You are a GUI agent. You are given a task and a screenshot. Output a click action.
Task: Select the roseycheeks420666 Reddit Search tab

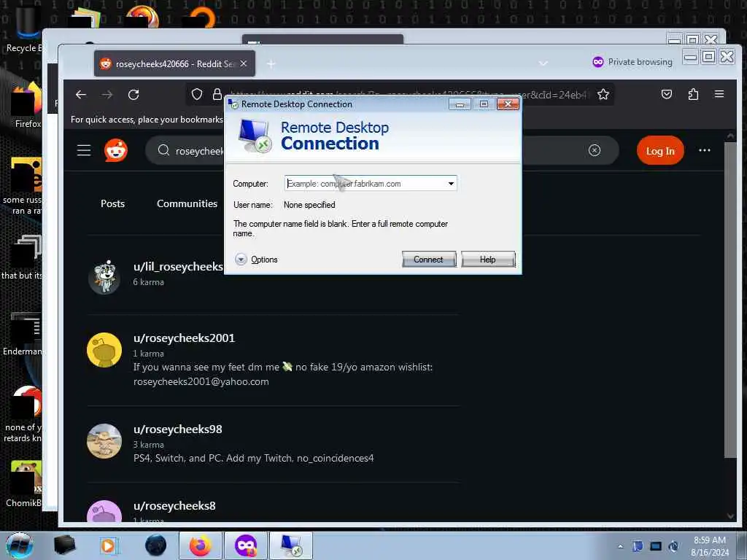[x=174, y=64]
